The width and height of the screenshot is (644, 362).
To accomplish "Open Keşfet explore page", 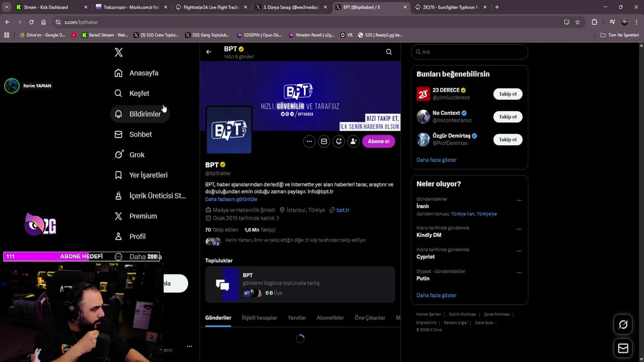I will [132, 93].
